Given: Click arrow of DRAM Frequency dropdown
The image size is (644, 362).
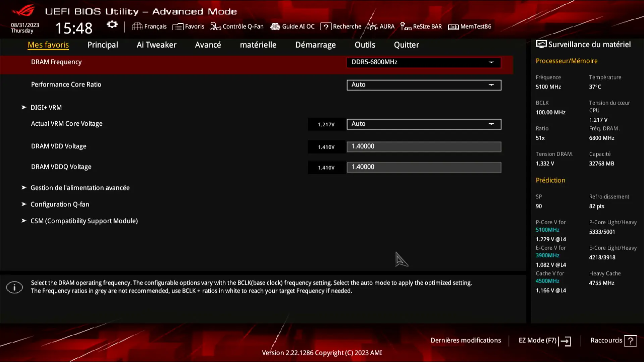Looking at the screenshot, I should tap(491, 62).
